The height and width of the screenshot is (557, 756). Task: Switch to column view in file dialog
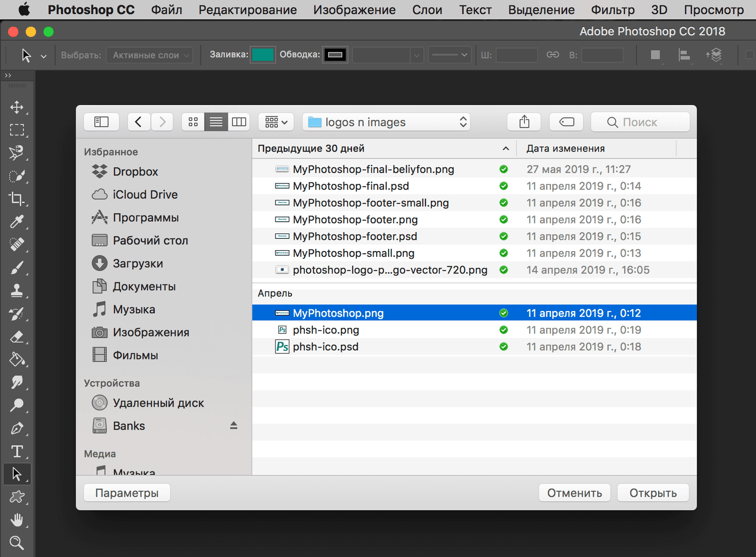pos(239,122)
